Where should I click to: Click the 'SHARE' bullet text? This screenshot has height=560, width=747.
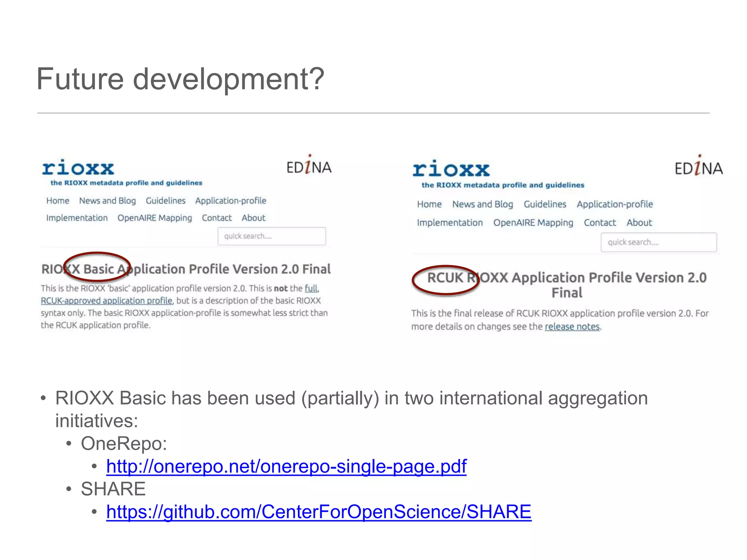click(x=113, y=489)
